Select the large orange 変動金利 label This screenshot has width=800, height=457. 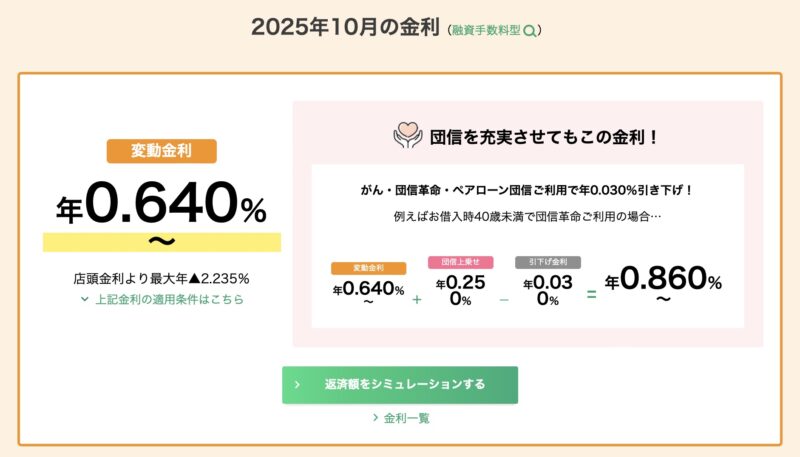click(161, 151)
